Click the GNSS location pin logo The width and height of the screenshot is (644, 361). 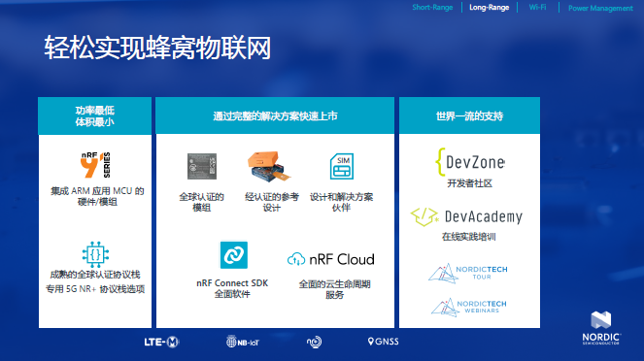[384, 342]
